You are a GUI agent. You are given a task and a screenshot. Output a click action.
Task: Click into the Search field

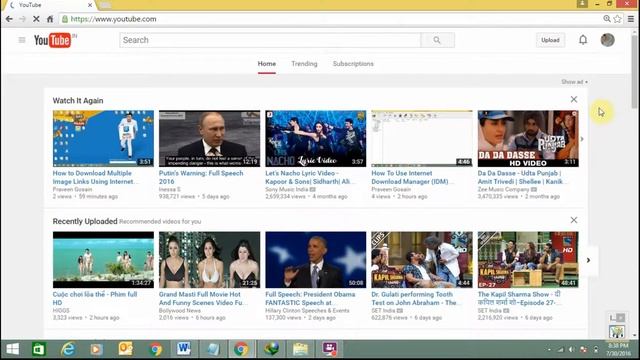(x=270, y=40)
